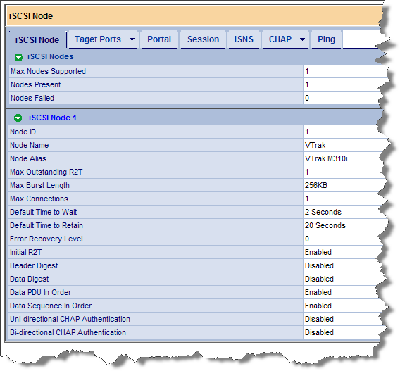The width and height of the screenshot is (400, 371).
Task: Select the Max Burst Length value 256KB
Action: (316, 185)
